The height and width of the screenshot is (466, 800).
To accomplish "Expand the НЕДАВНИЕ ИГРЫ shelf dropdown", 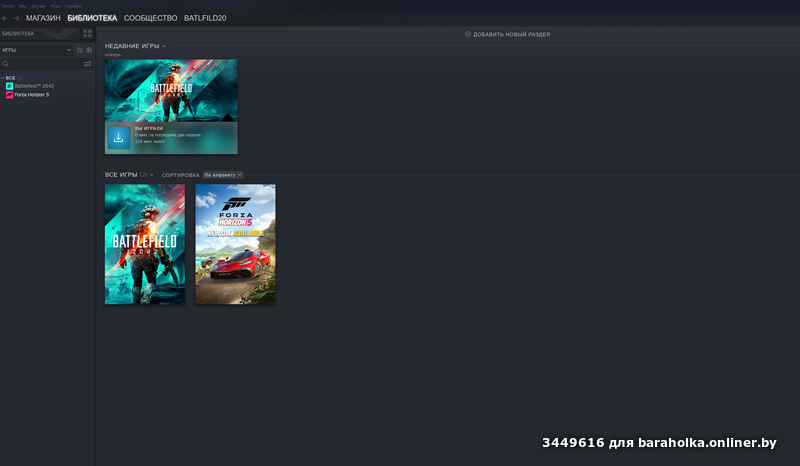I will 164,46.
